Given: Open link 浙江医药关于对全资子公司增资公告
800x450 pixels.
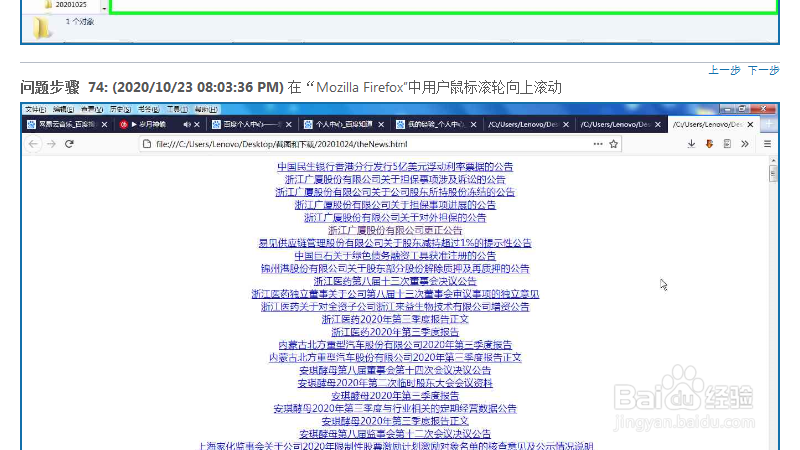Looking at the screenshot, I should pyautogui.click(x=395, y=307).
